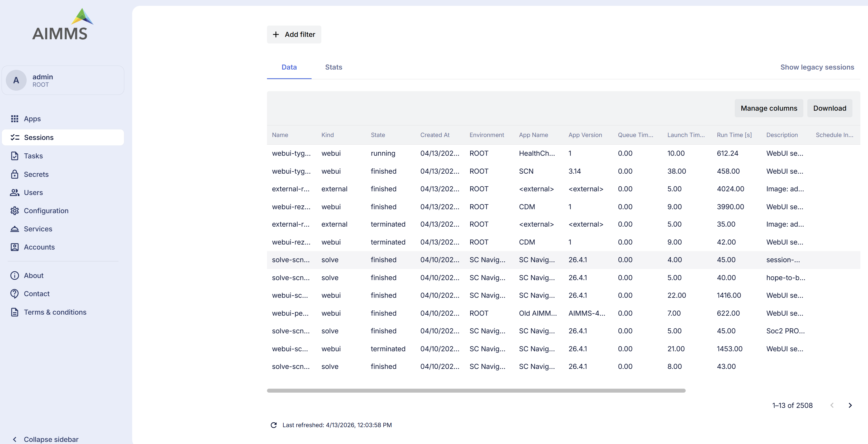Click the Add filter button

point(293,34)
